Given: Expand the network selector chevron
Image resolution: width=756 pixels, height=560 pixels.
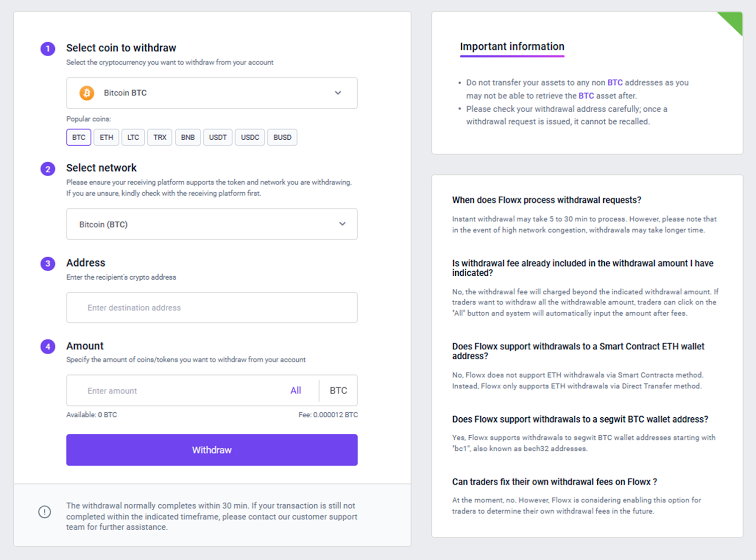Looking at the screenshot, I should (342, 224).
